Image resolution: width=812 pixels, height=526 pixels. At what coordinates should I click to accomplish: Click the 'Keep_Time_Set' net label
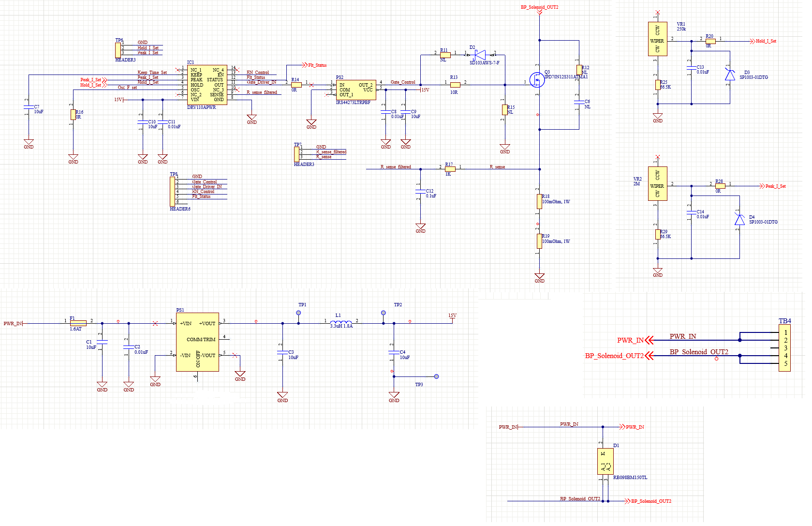[x=152, y=73]
